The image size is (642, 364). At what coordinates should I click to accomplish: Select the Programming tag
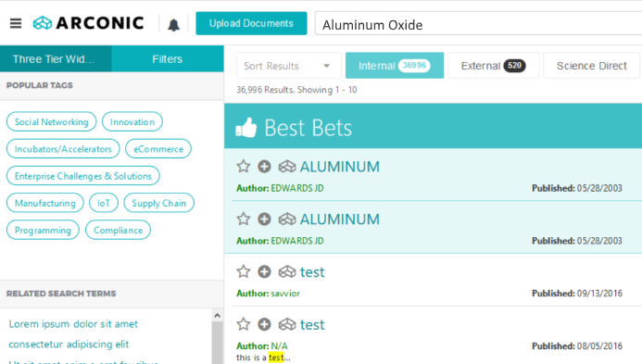(x=43, y=230)
